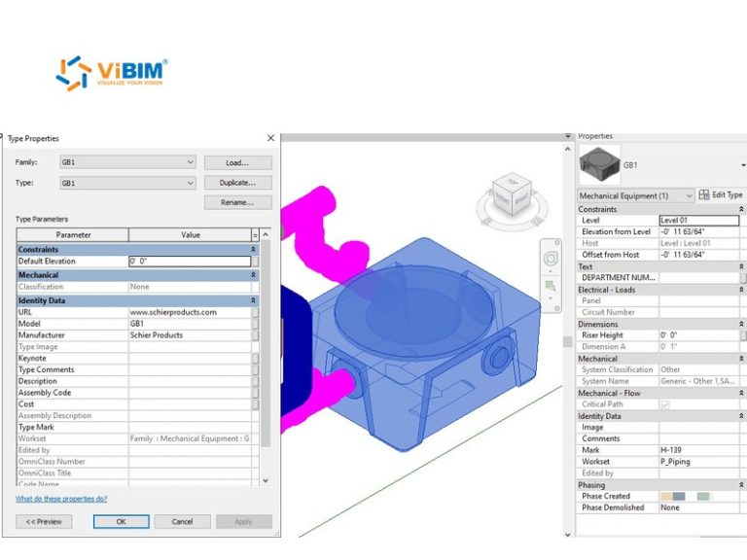Viewport: 747px width, 560px height.
Task: Click the Manufacturer value Schier Products
Action: coord(190,335)
